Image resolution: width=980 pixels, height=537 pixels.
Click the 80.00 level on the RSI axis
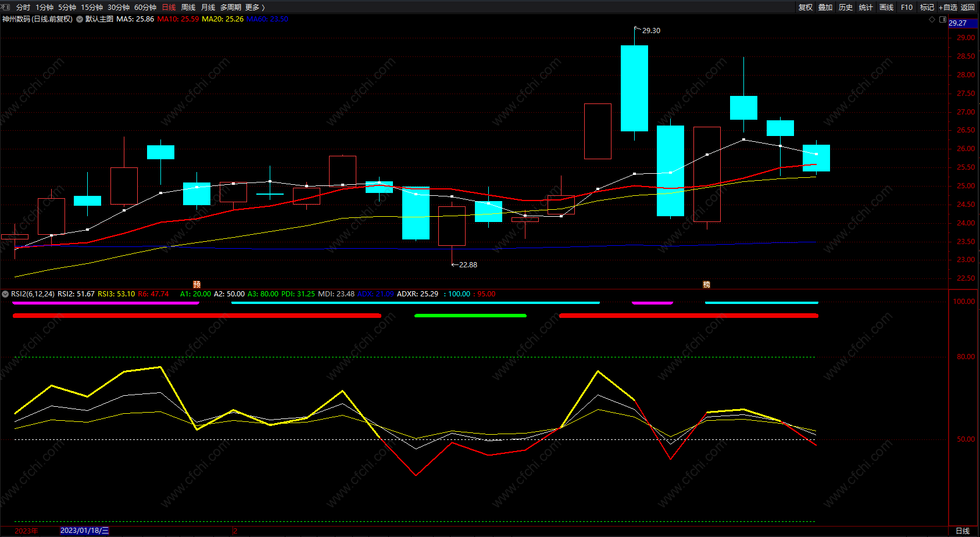point(966,357)
